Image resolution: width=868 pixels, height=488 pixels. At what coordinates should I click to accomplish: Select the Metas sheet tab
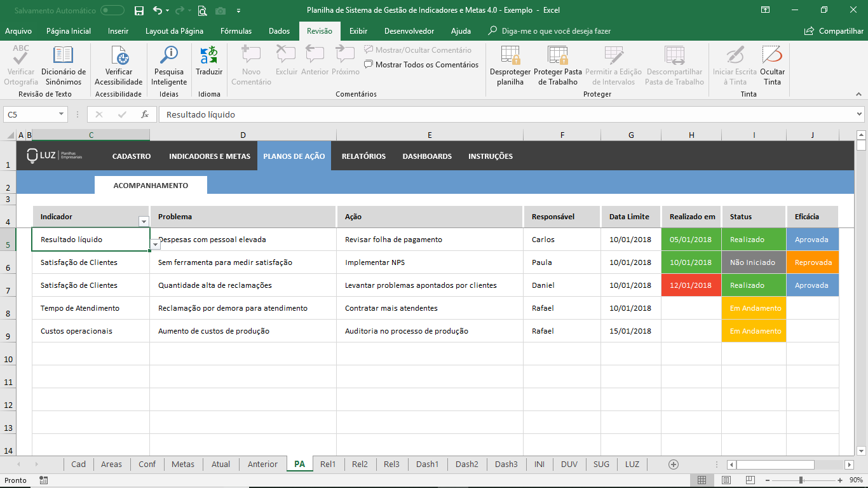click(183, 464)
